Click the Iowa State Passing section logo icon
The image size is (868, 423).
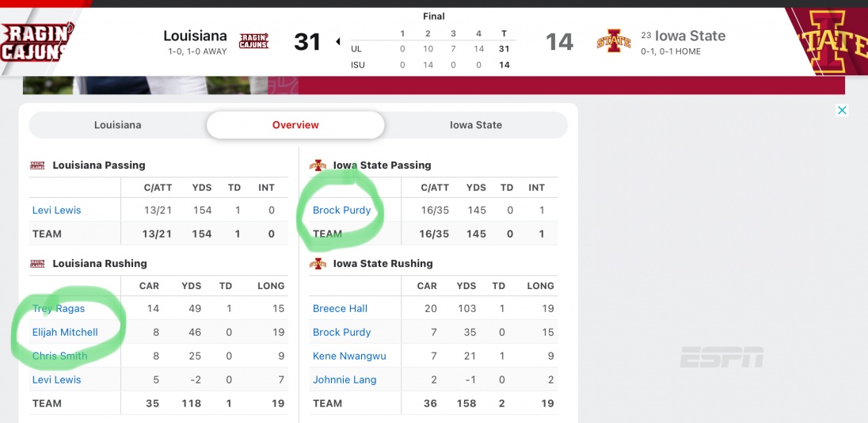(318, 166)
